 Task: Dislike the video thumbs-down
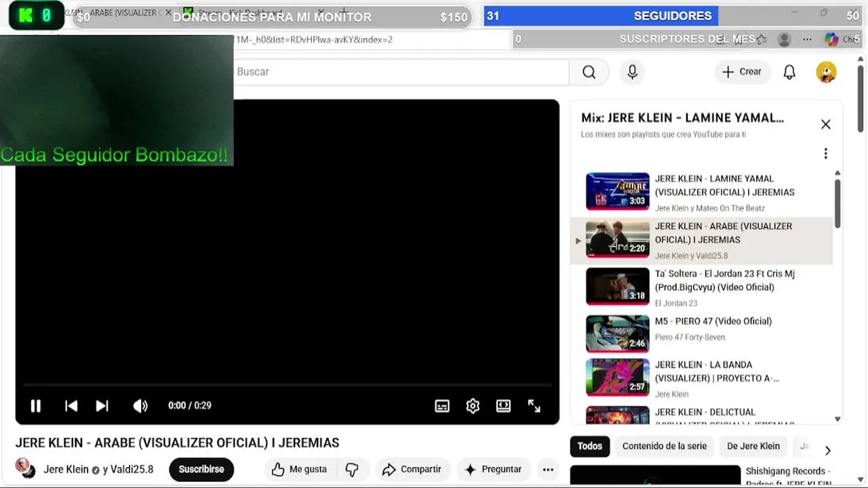[x=352, y=469]
